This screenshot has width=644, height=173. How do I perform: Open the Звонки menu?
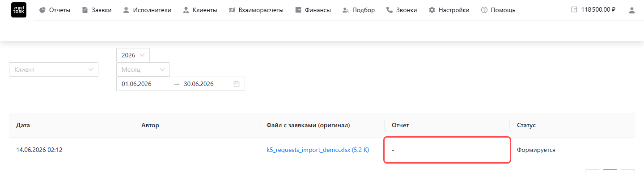(x=402, y=10)
